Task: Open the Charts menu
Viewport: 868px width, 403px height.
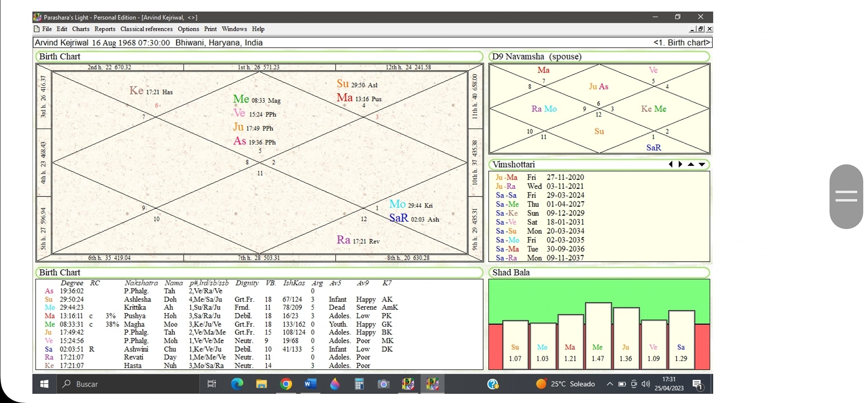Action: pos(81,29)
